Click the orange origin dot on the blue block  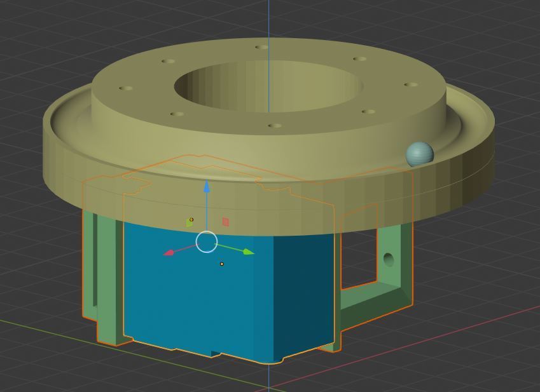[x=222, y=264]
